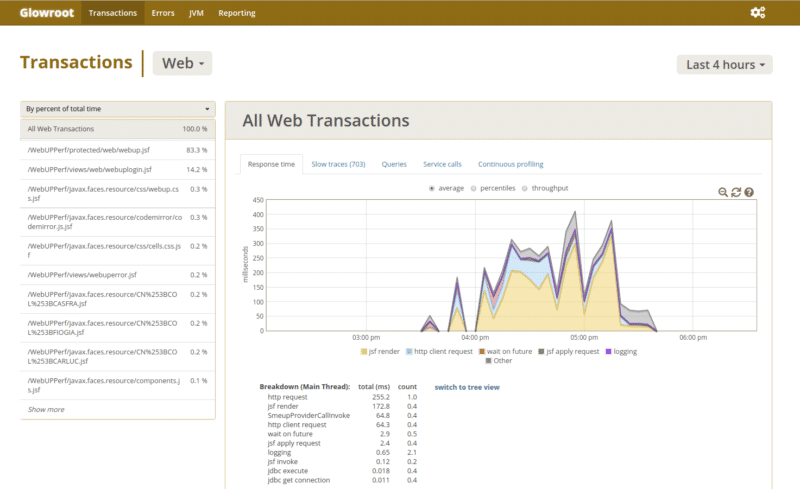
Task: Open the Errors menu in the navbar
Action: click(x=161, y=13)
